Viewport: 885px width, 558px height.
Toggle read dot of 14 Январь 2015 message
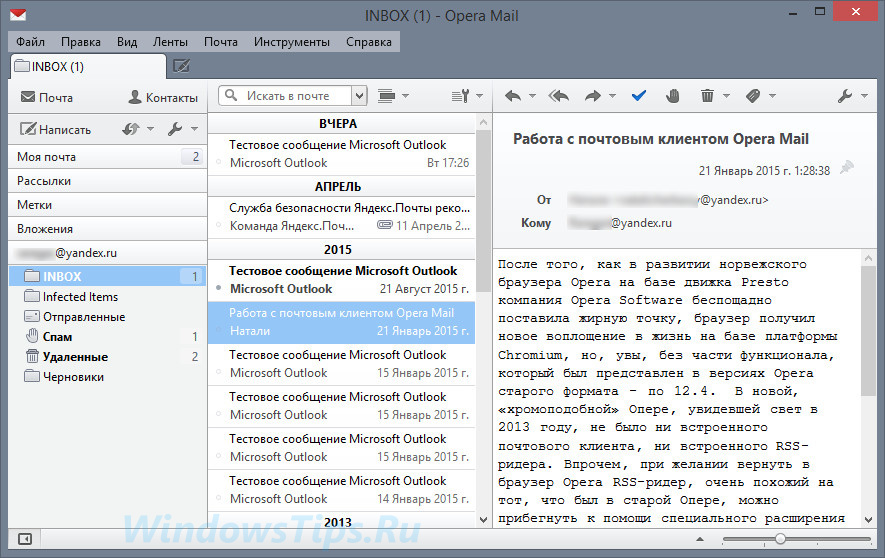coord(218,499)
